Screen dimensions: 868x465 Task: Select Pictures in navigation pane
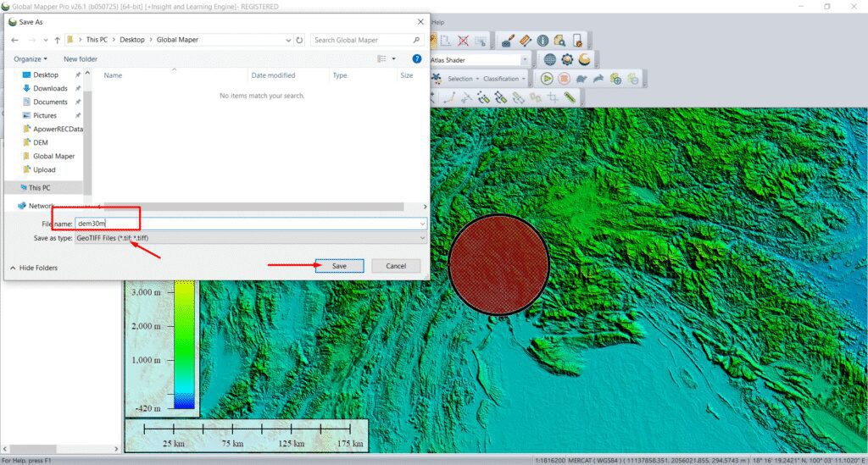[44, 115]
